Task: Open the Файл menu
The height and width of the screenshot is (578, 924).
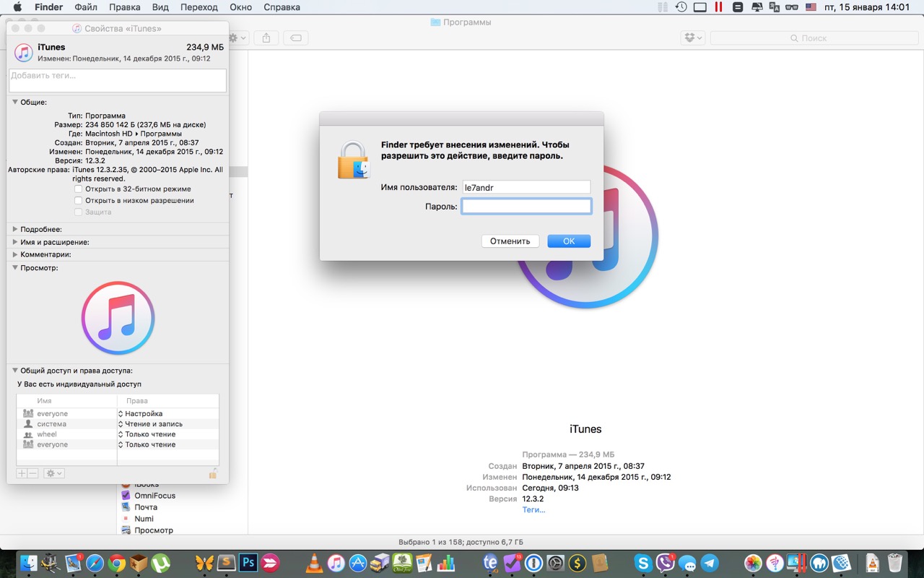Action: [86, 7]
